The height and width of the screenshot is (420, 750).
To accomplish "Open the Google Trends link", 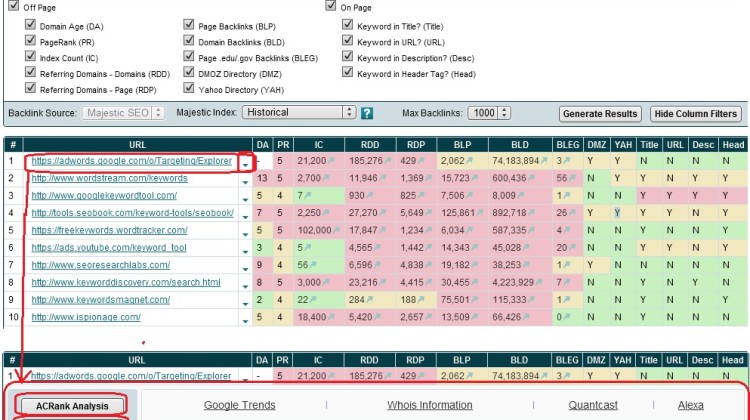I will click(240, 405).
